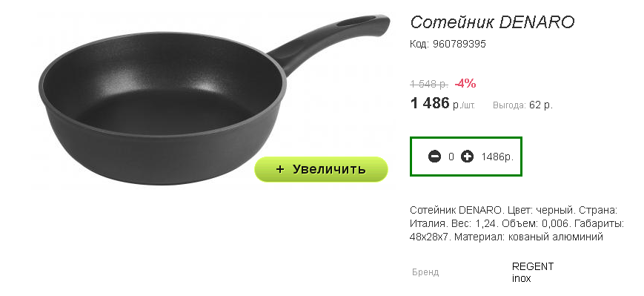Click the quantity value 0 field

[451, 157]
